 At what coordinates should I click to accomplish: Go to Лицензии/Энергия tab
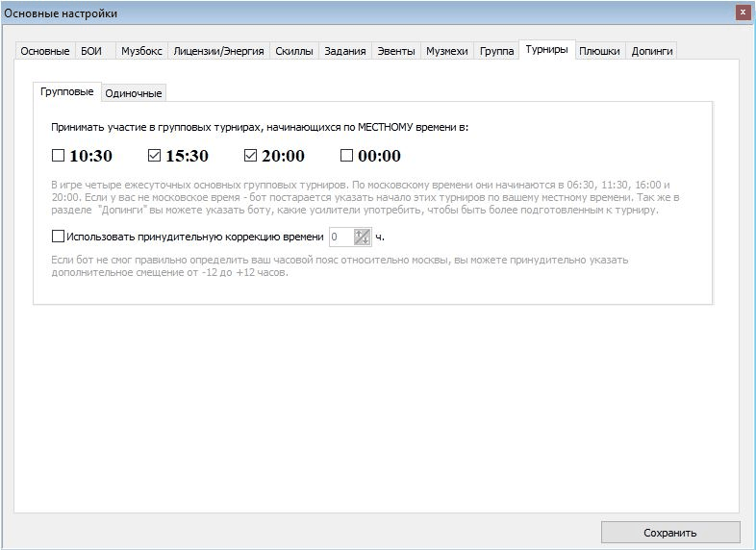(218, 51)
